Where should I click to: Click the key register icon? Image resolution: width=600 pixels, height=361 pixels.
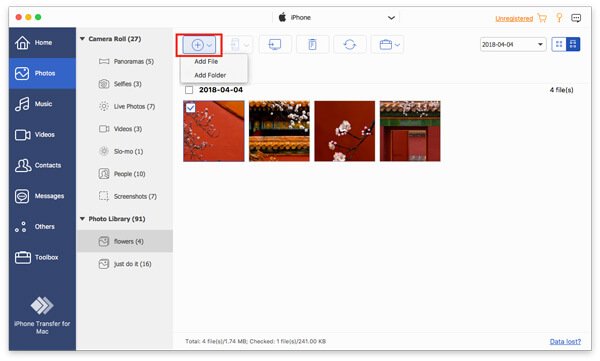point(559,18)
